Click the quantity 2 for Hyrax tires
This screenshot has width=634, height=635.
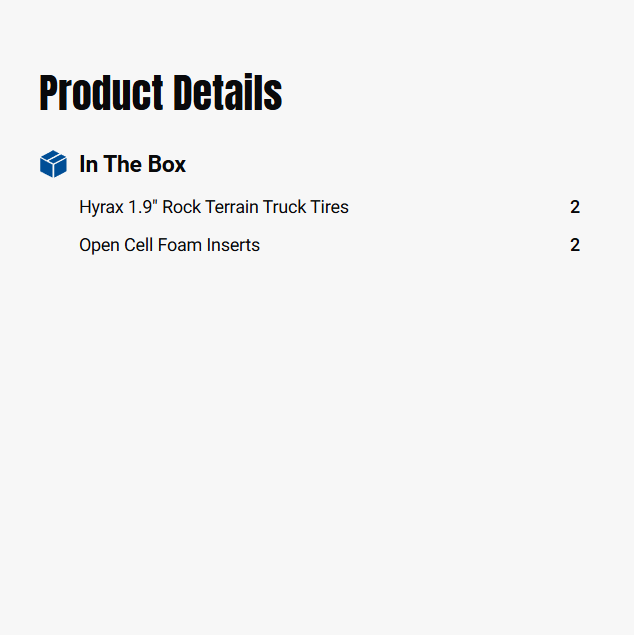(x=575, y=207)
